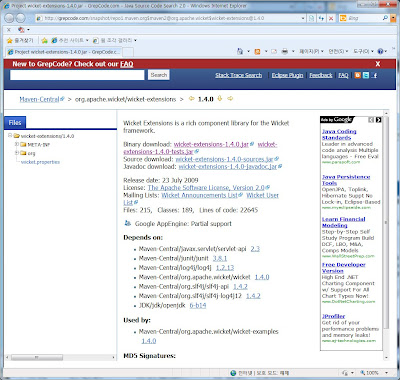Click the browser stop loading icon

(x=331, y=18)
